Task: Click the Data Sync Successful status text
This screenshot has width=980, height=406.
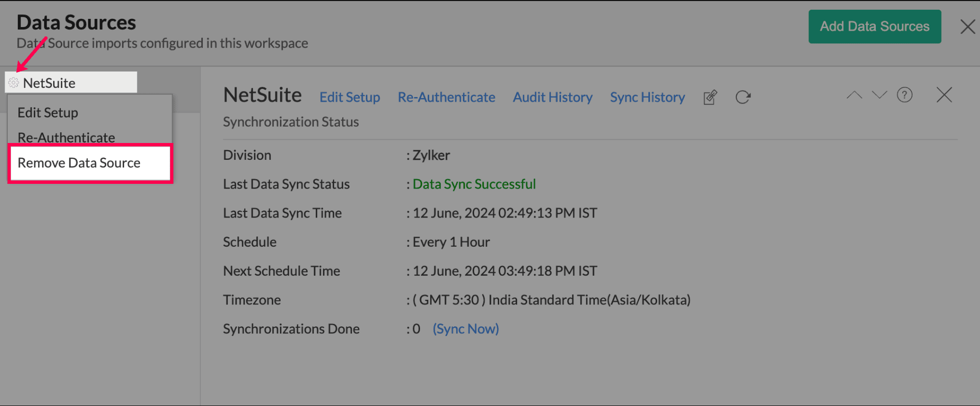Action: [x=474, y=184]
